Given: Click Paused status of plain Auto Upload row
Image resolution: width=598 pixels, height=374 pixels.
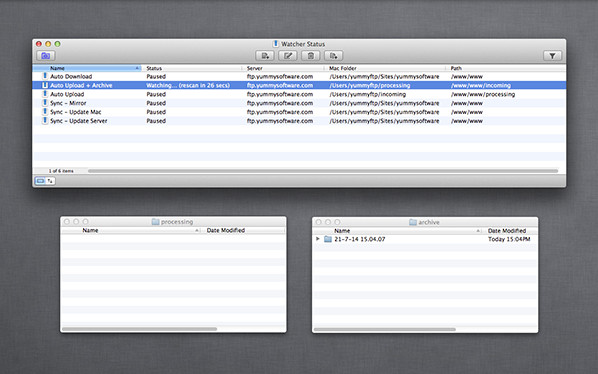Looking at the screenshot, I should coord(156,94).
